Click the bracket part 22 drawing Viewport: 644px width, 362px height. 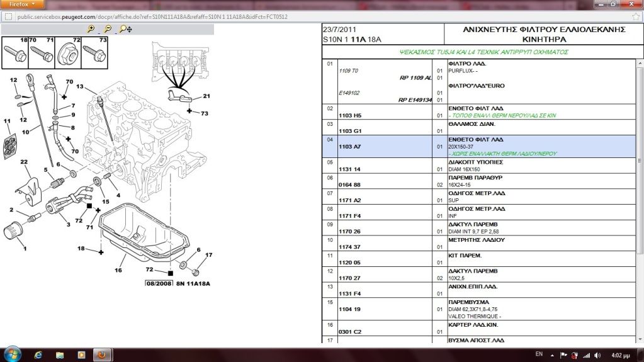pyautogui.click(x=29, y=191)
